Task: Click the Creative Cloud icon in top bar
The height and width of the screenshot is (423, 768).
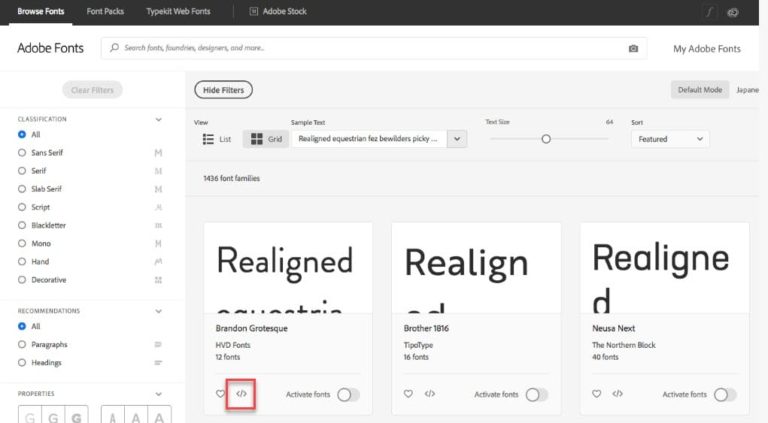Action: coord(733,12)
